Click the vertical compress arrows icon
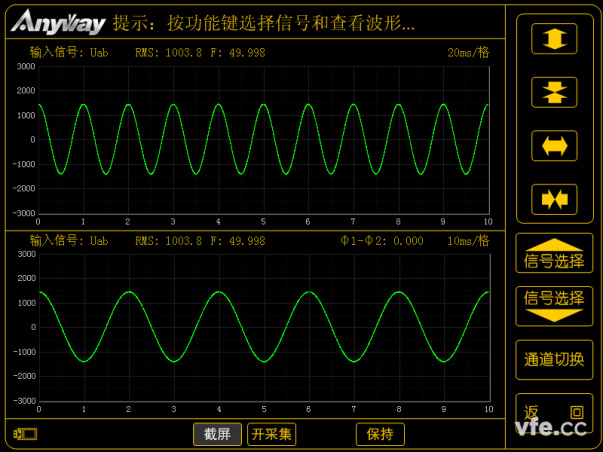This screenshot has height=452, width=603. [553, 92]
